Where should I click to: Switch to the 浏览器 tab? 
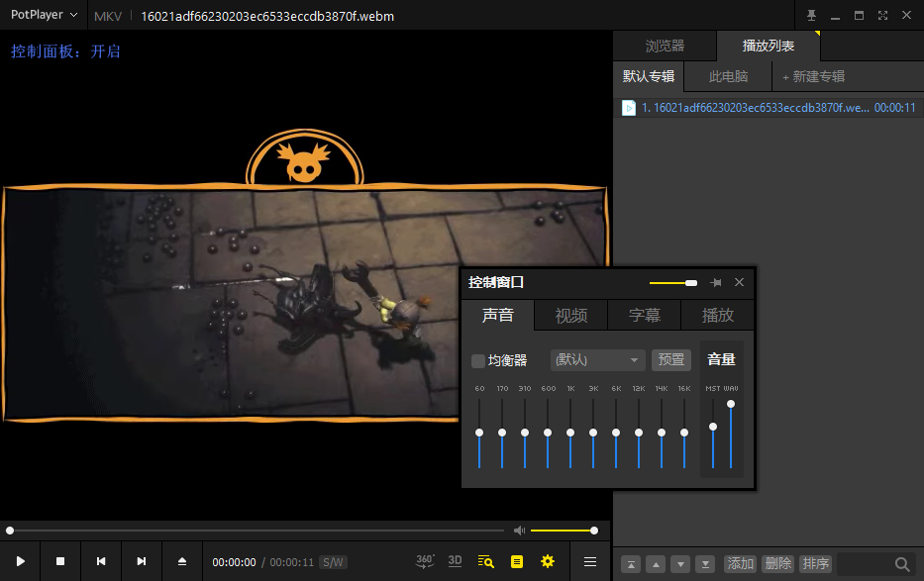[x=665, y=46]
